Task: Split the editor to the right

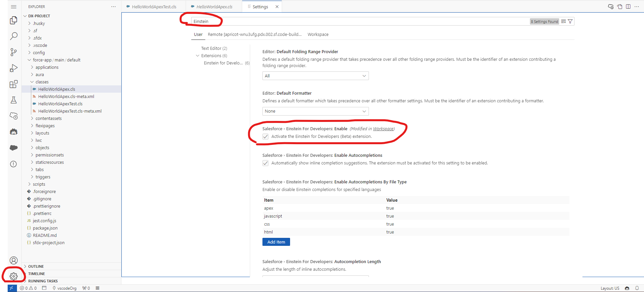Action: 628,7
